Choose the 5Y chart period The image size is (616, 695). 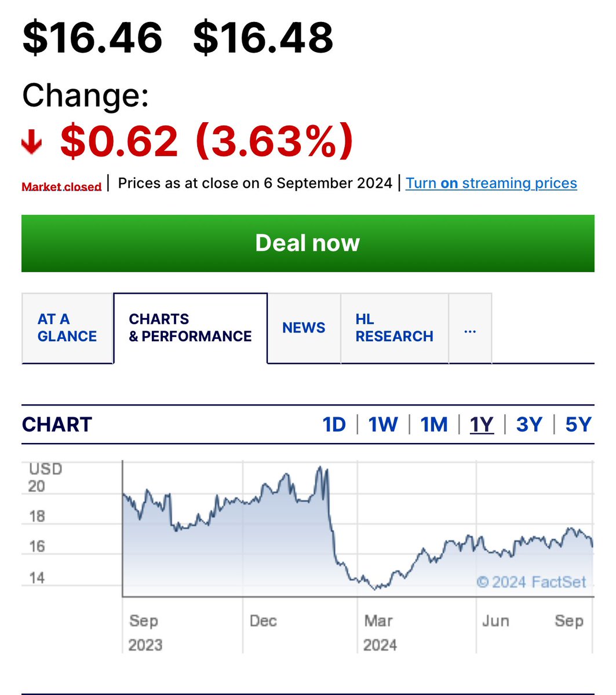[x=578, y=425]
